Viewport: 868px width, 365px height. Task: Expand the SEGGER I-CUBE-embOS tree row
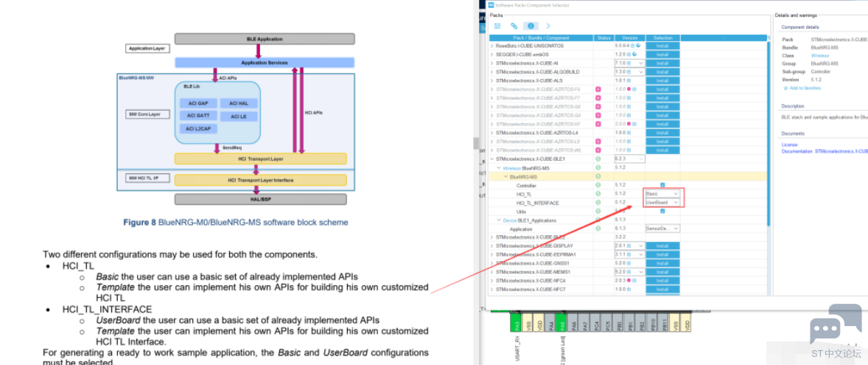[492, 55]
